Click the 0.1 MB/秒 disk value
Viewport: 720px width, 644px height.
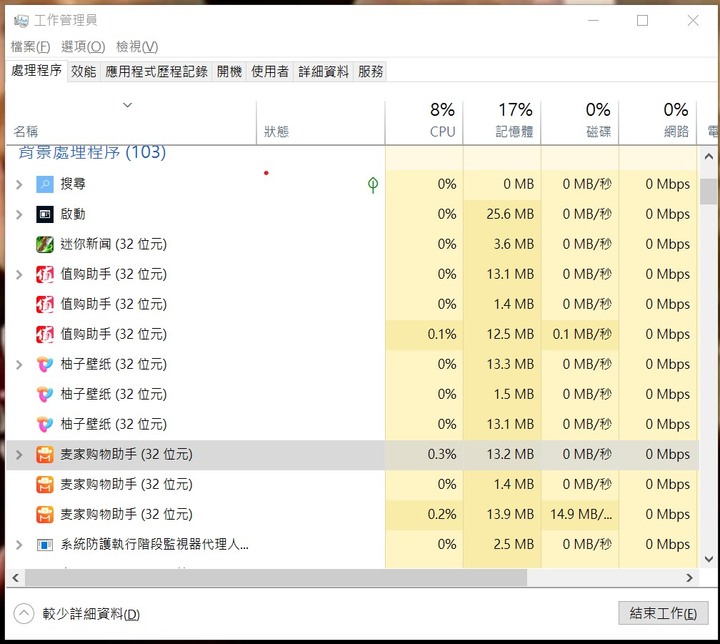[x=582, y=334]
